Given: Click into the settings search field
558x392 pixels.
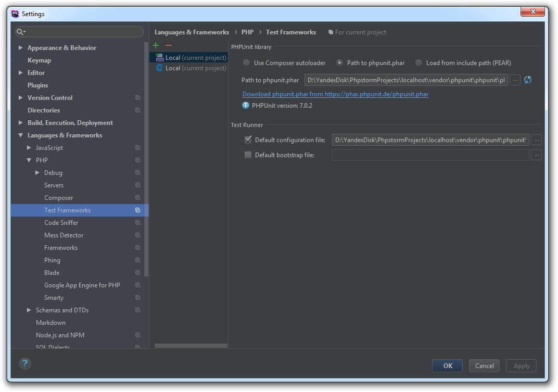Looking at the screenshot, I should tap(79, 32).
